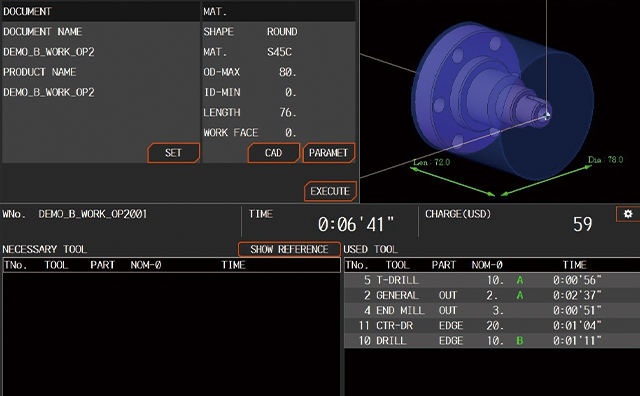
Task: Click the SHOW REFERENCE button
Action: 289,249
